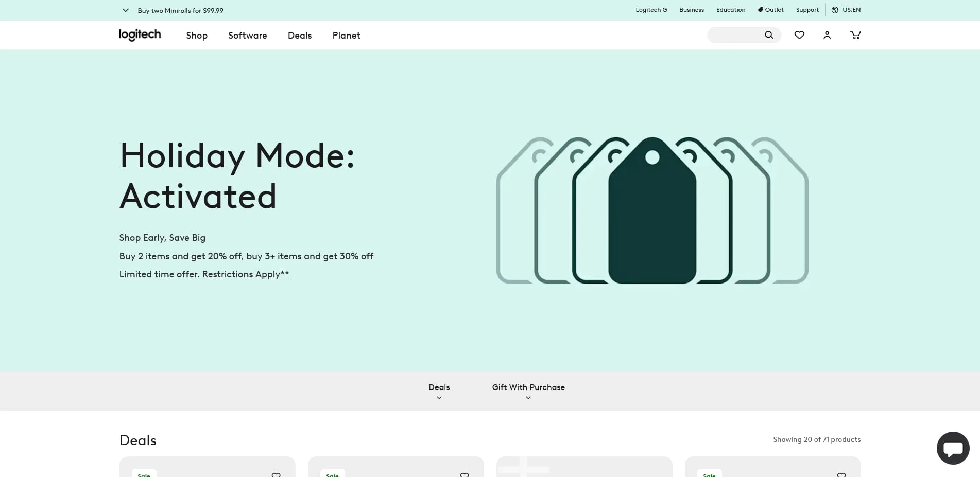
Task: Expand the promo banner chevron beside Minirolls offer
Action: click(x=125, y=10)
